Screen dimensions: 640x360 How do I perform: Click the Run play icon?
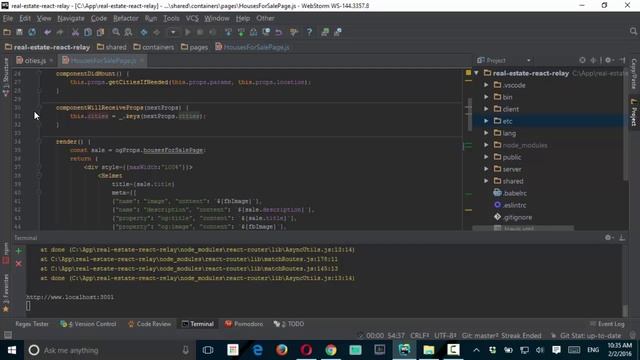(x=187, y=32)
